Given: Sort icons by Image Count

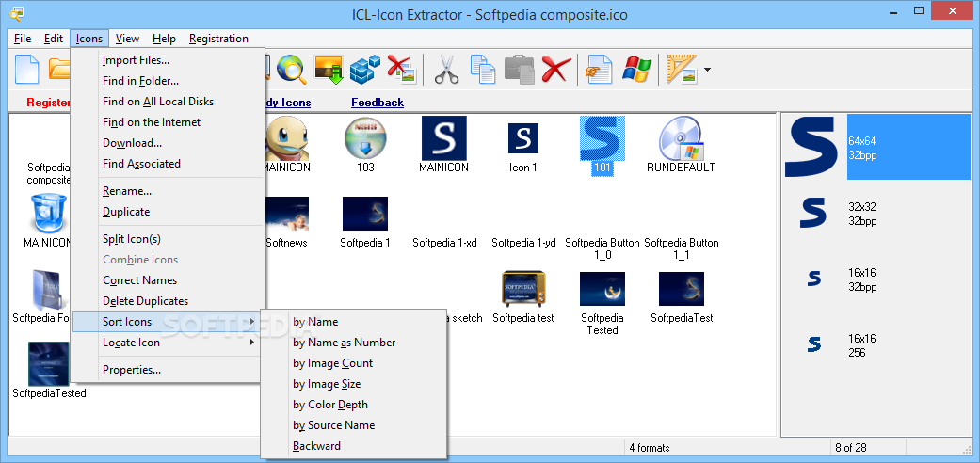Looking at the screenshot, I should pyautogui.click(x=354, y=363).
